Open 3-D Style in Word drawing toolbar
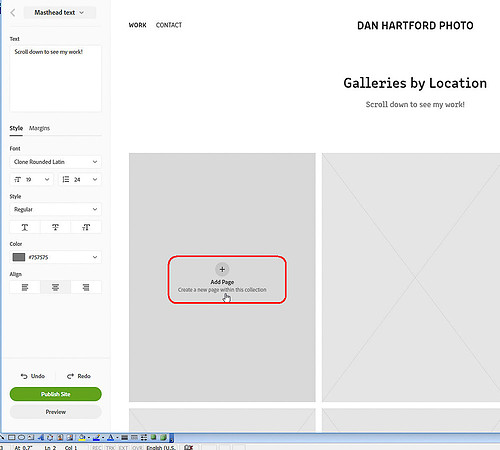Screen dimensions: 500x450 click(163, 437)
